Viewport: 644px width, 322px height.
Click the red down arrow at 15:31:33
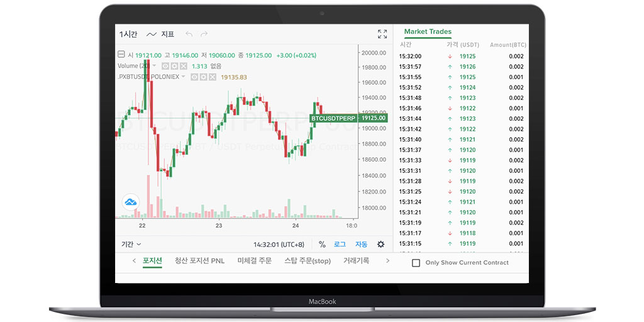450,160
